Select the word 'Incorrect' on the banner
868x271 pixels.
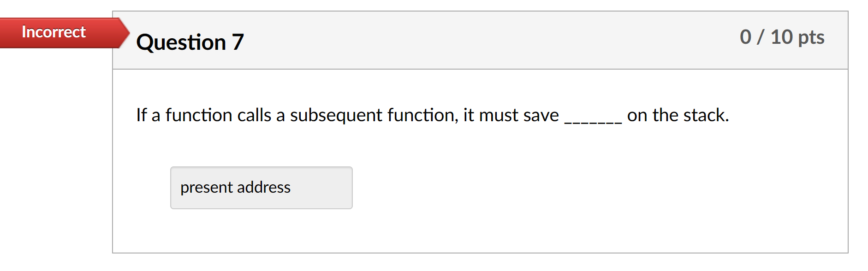pos(54,31)
